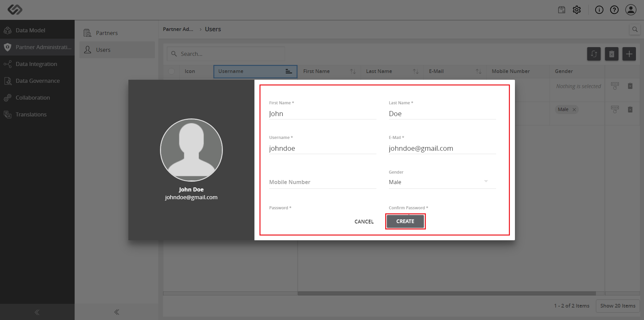Open Data Model in sidebar
644x320 pixels.
click(37, 30)
